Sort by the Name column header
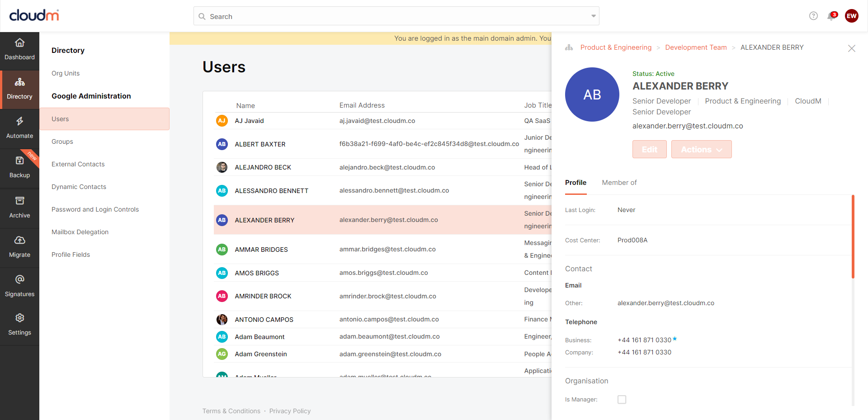Screen dimensions: 868x420 (x=245, y=105)
